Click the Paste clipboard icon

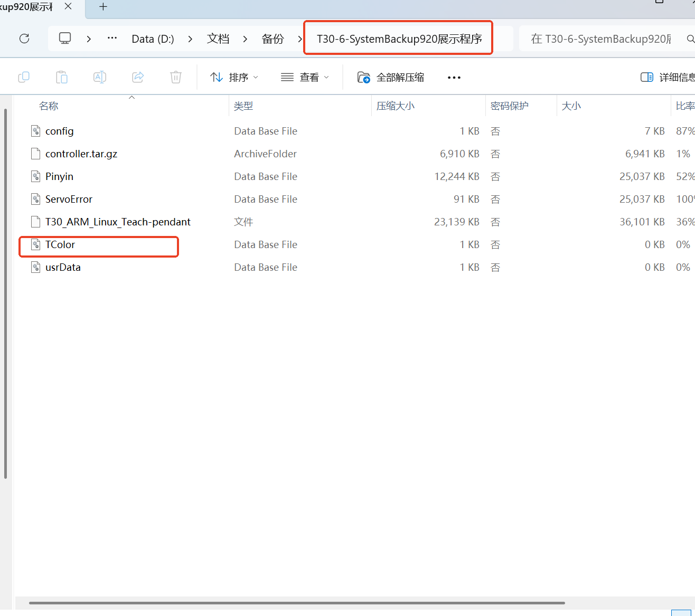(x=62, y=78)
